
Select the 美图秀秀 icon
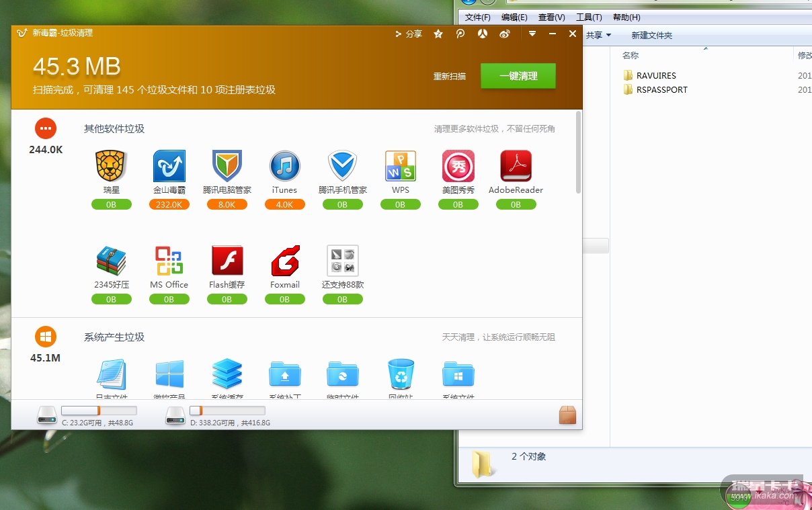[x=458, y=166]
